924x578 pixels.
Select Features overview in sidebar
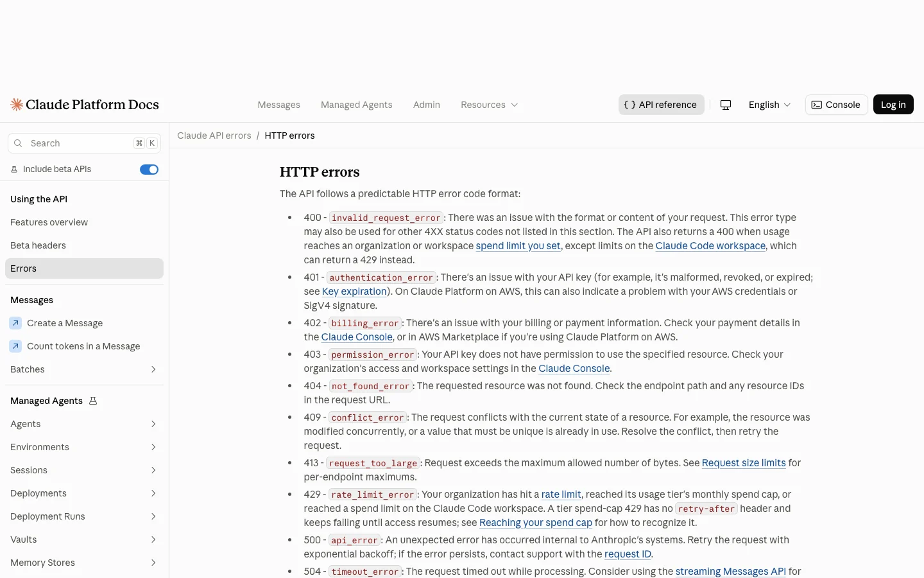tap(84, 222)
